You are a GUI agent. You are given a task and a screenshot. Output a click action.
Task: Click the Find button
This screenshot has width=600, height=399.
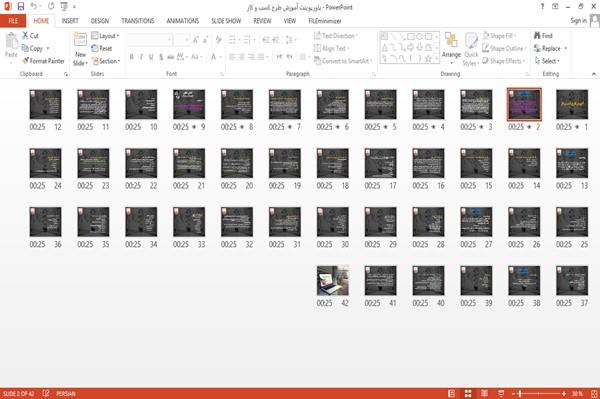543,36
